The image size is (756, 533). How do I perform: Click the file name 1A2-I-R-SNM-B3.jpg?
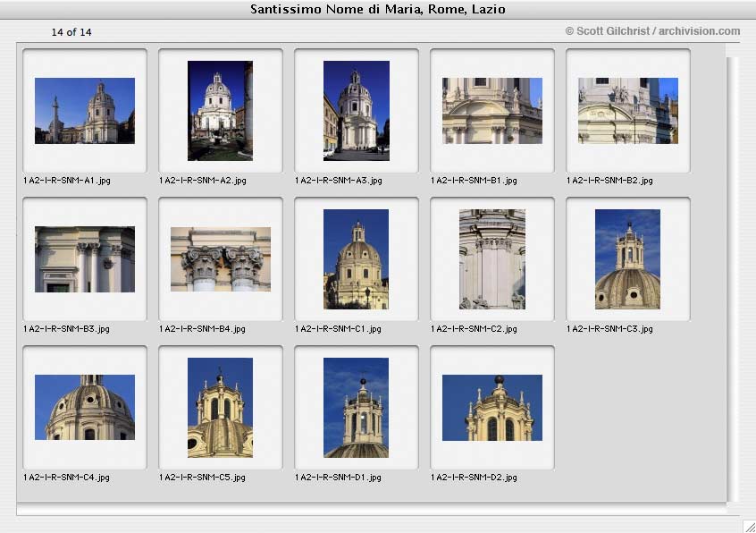(66, 329)
